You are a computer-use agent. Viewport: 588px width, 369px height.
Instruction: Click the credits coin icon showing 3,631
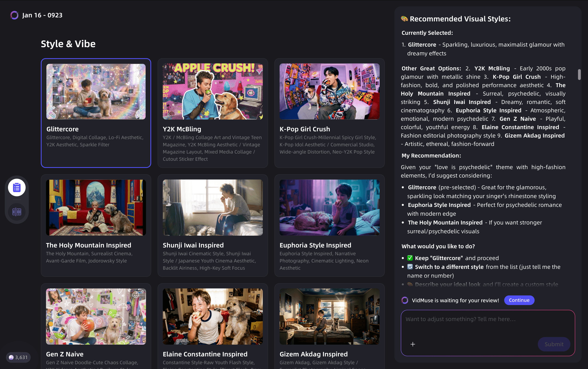coord(11,357)
